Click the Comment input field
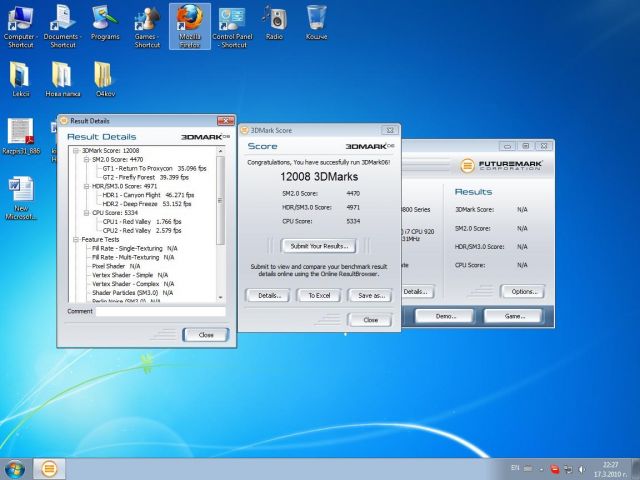 160,311
